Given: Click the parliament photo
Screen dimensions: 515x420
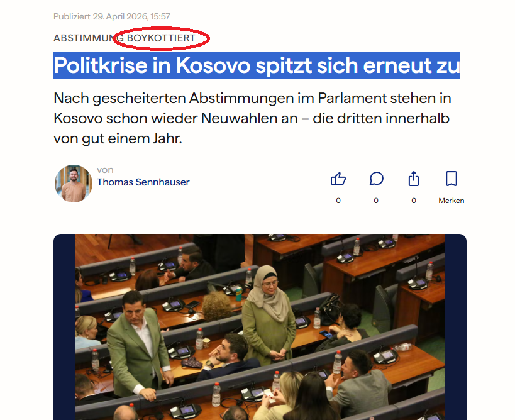Looking at the screenshot, I should pyautogui.click(x=260, y=327).
